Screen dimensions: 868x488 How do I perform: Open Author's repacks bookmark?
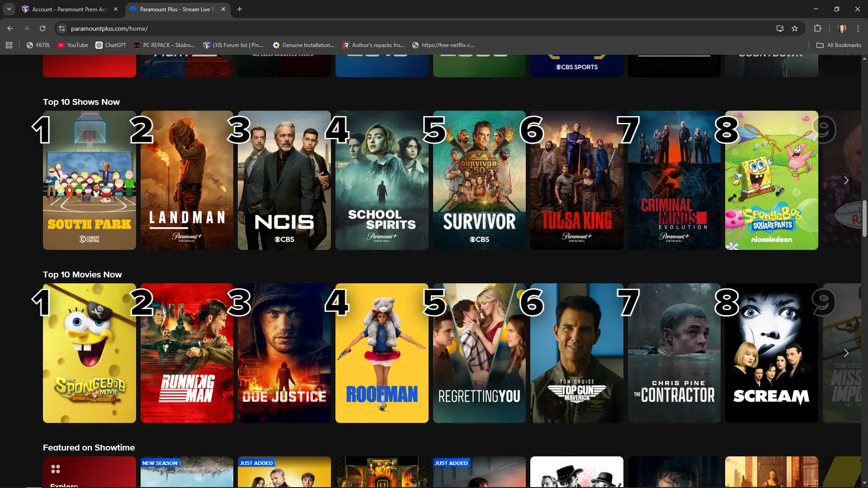(x=373, y=45)
